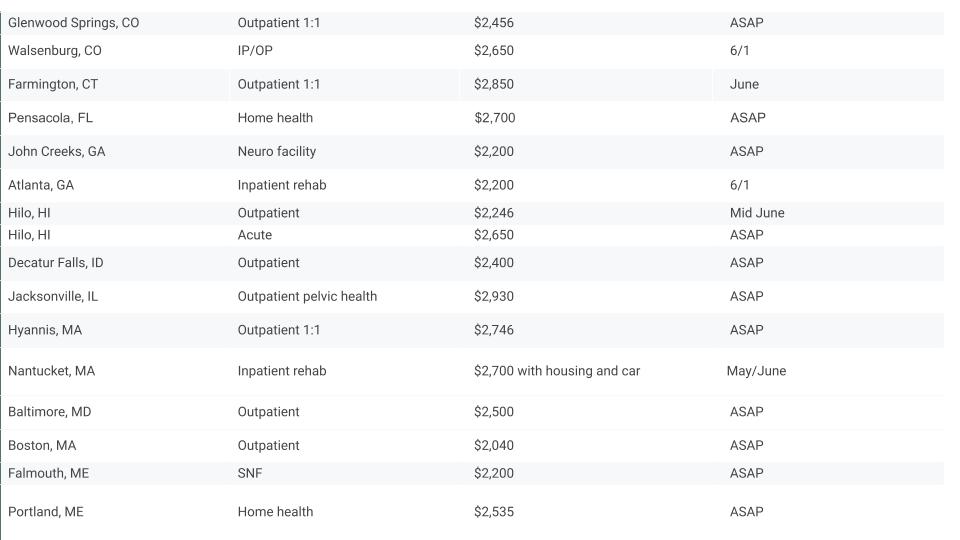Click Portland, ME location cell
960x540 pixels.
(45, 512)
